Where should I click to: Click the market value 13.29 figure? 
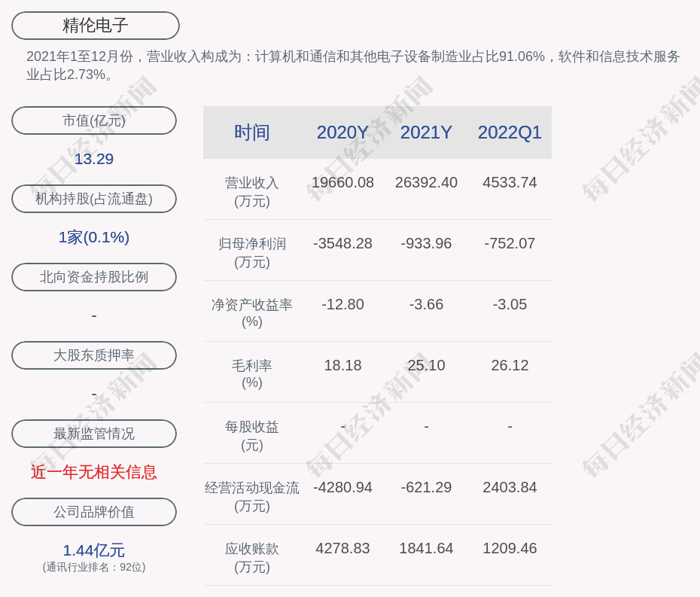click(x=94, y=159)
